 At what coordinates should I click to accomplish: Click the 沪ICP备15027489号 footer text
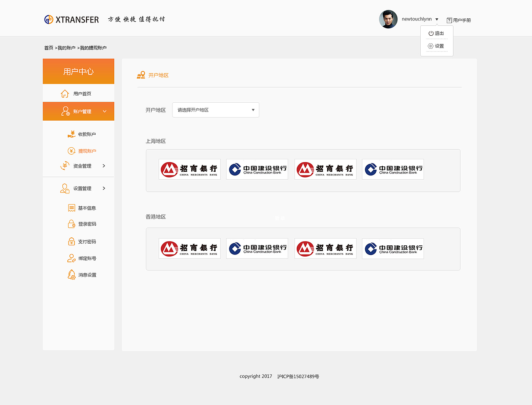(298, 377)
